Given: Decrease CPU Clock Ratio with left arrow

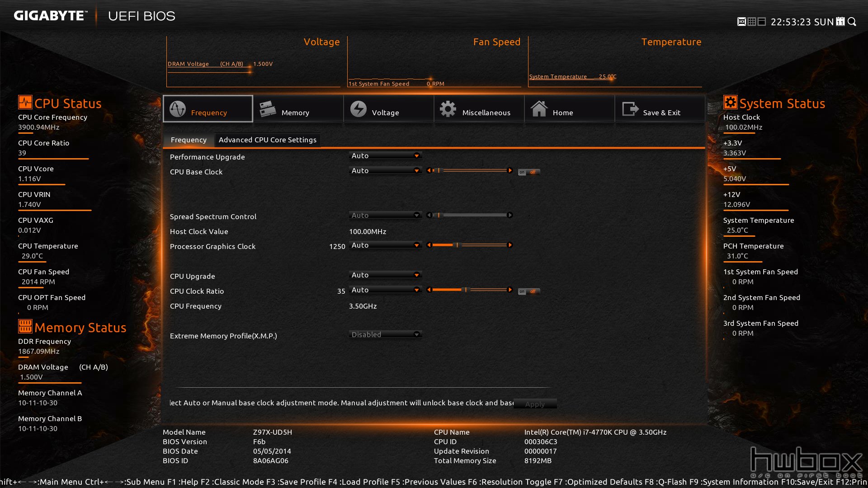Looking at the screenshot, I should [429, 290].
